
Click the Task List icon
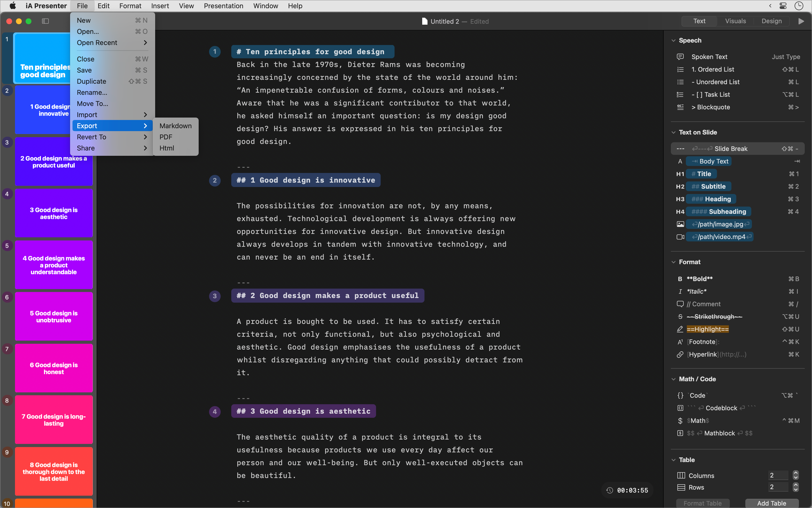[x=680, y=94]
